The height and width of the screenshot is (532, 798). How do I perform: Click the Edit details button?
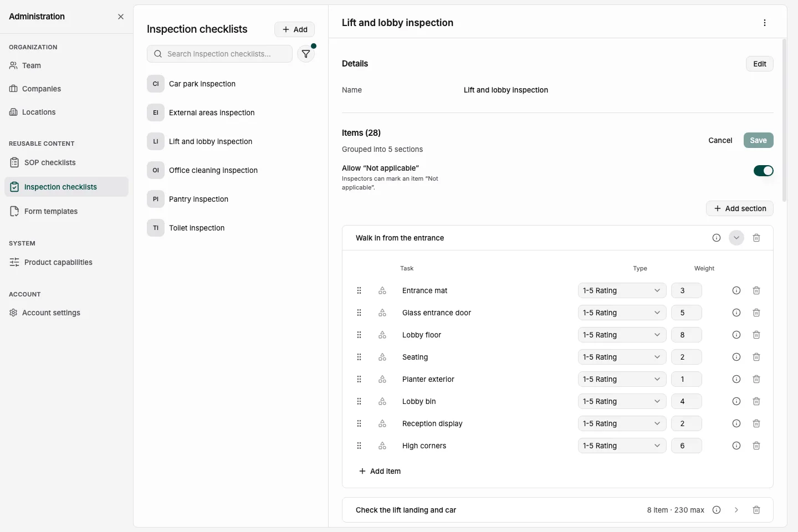[759, 64]
